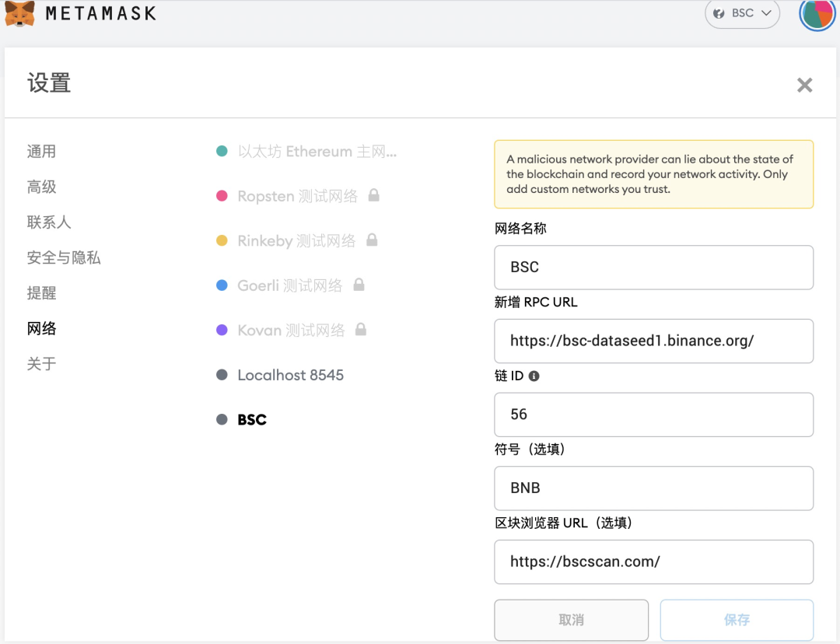Click blue dot of Goerli network
The image size is (840, 644).
pyautogui.click(x=222, y=285)
